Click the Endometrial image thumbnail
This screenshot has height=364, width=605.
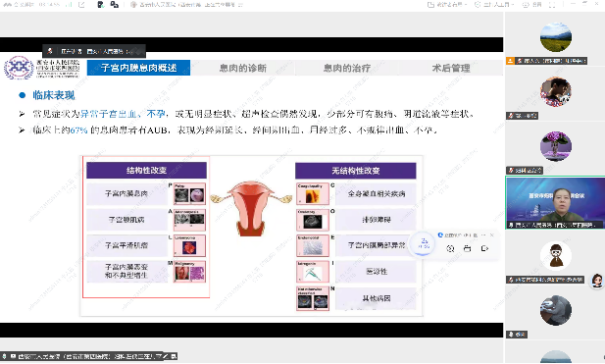pos(313,245)
